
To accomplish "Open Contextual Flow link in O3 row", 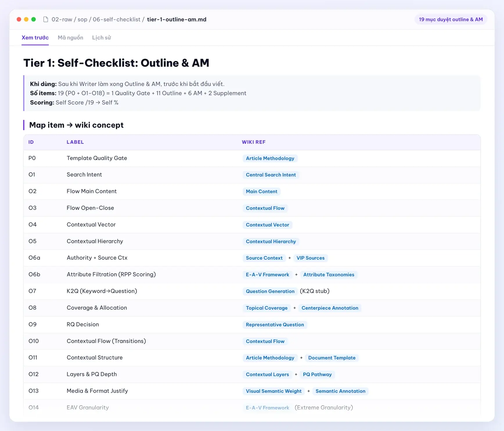I will point(265,208).
